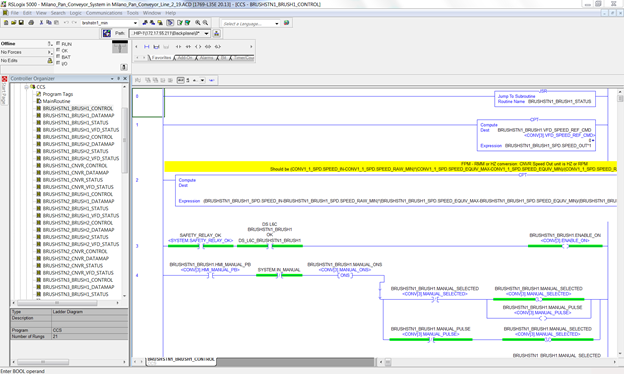This screenshot has width=624, height=374.
Task: Click the SAFETY_RELAY_OK contact on rung 3
Action: pyautogui.click(x=201, y=246)
